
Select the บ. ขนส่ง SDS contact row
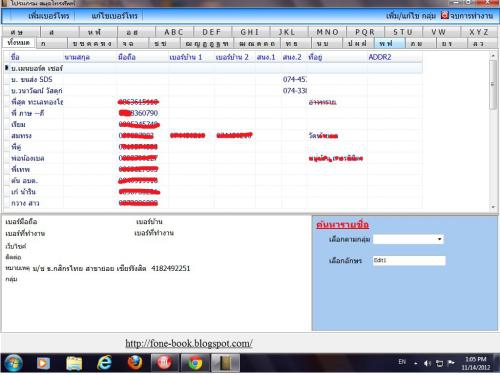point(213,79)
